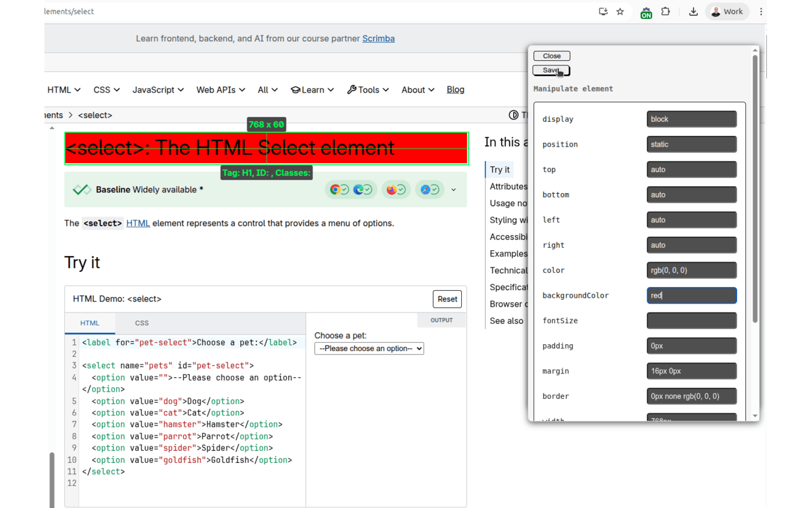
Task: Open the Tools menu in the navigation
Action: pyautogui.click(x=368, y=90)
